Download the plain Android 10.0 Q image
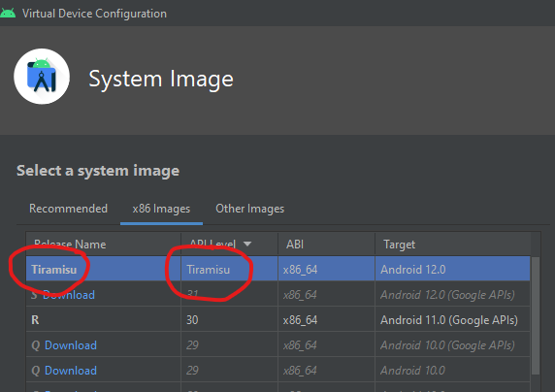 [x=71, y=370]
